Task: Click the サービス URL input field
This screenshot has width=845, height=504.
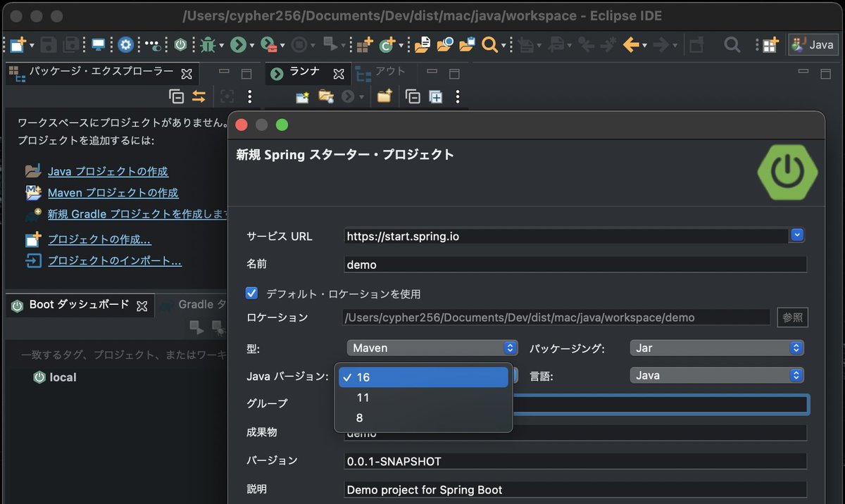Action: tap(565, 237)
